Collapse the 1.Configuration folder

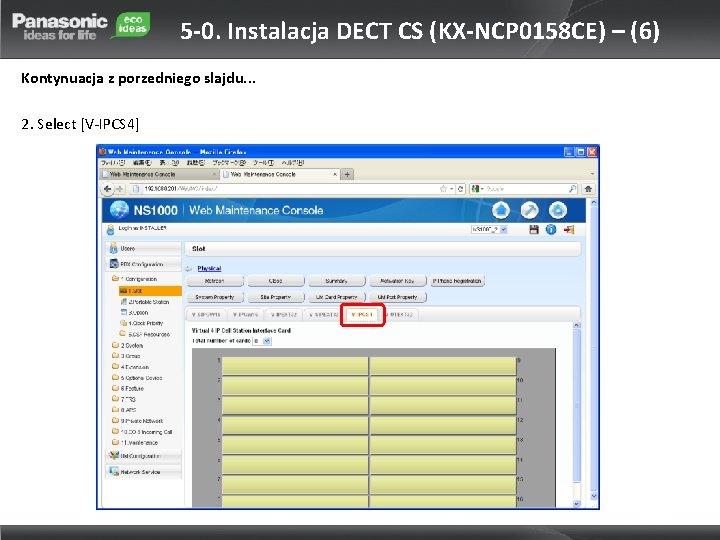point(115,279)
